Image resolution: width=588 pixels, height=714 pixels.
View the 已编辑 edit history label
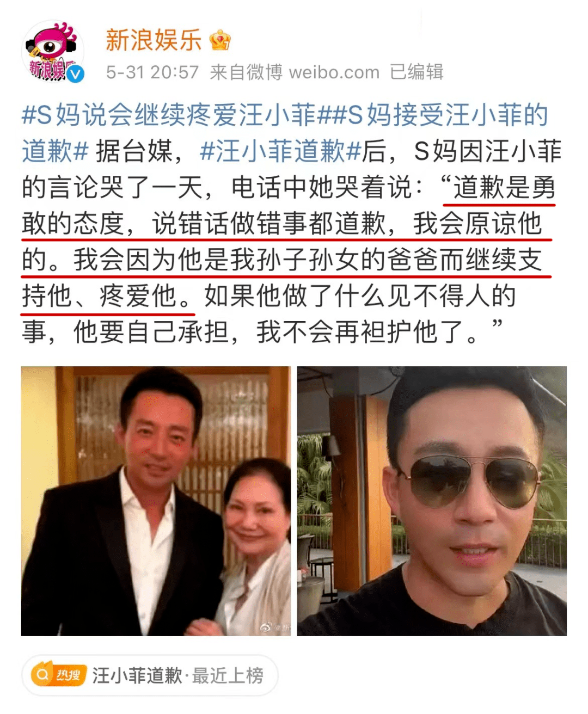pos(416,72)
